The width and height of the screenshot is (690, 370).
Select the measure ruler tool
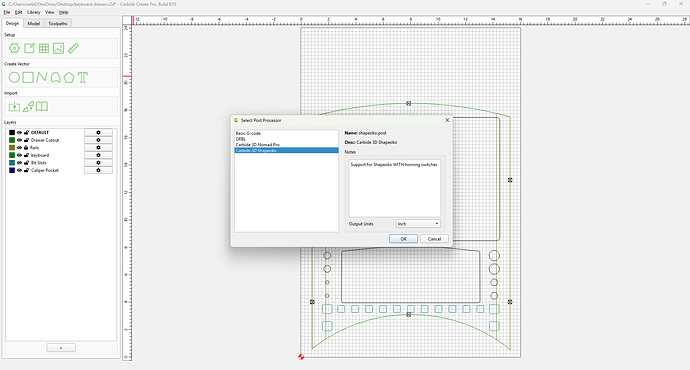[73, 48]
